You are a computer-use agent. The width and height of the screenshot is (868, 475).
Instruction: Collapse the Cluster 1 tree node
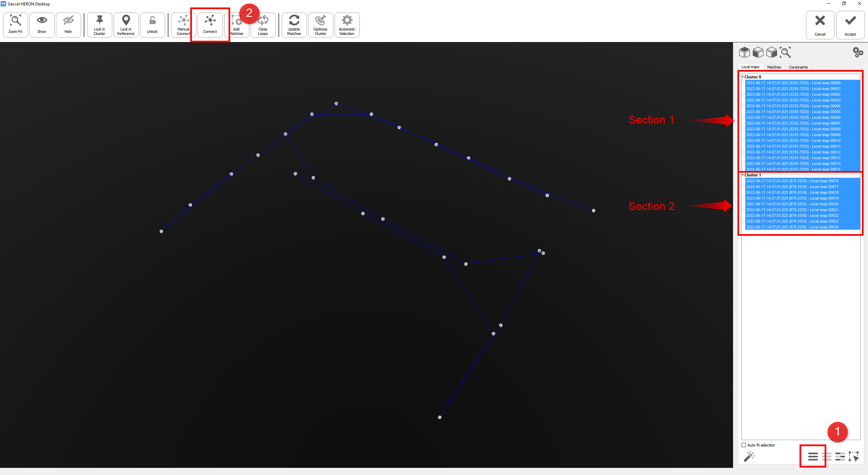click(743, 175)
